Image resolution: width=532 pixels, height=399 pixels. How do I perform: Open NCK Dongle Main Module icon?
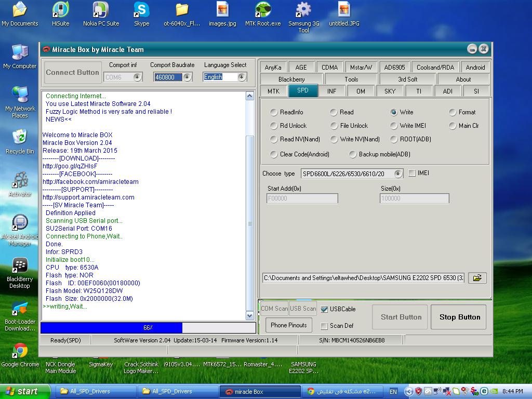[60, 367]
